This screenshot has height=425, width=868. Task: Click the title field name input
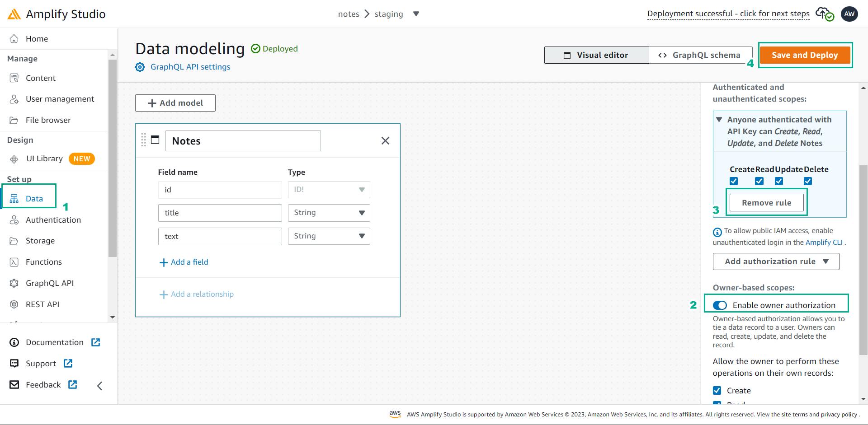pos(220,213)
